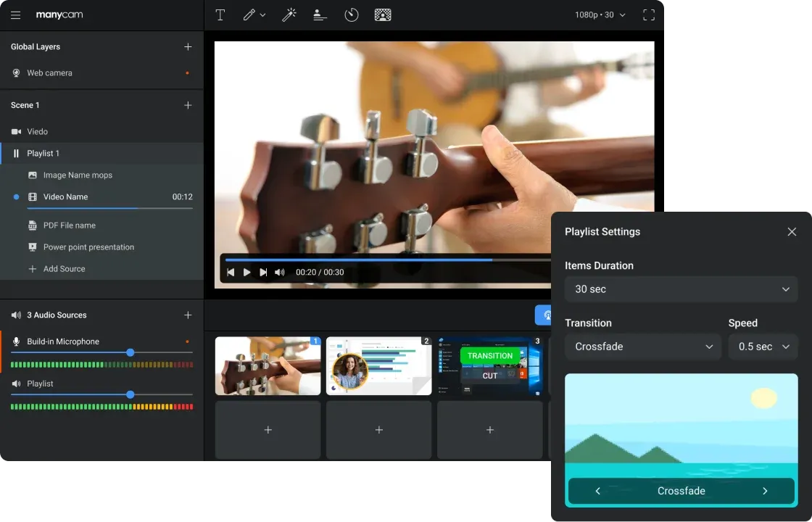The width and height of the screenshot is (812, 522).
Task: Select scene thumbnail 2 preset
Action: (378, 366)
